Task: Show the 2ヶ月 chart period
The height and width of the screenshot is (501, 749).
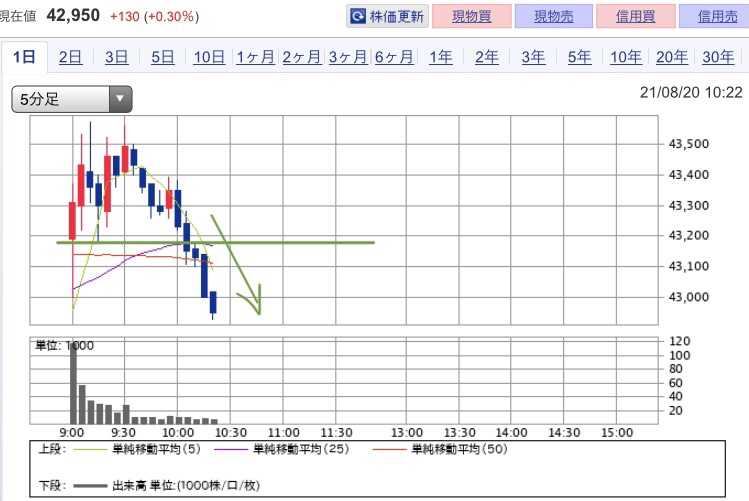Action: coord(301,57)
